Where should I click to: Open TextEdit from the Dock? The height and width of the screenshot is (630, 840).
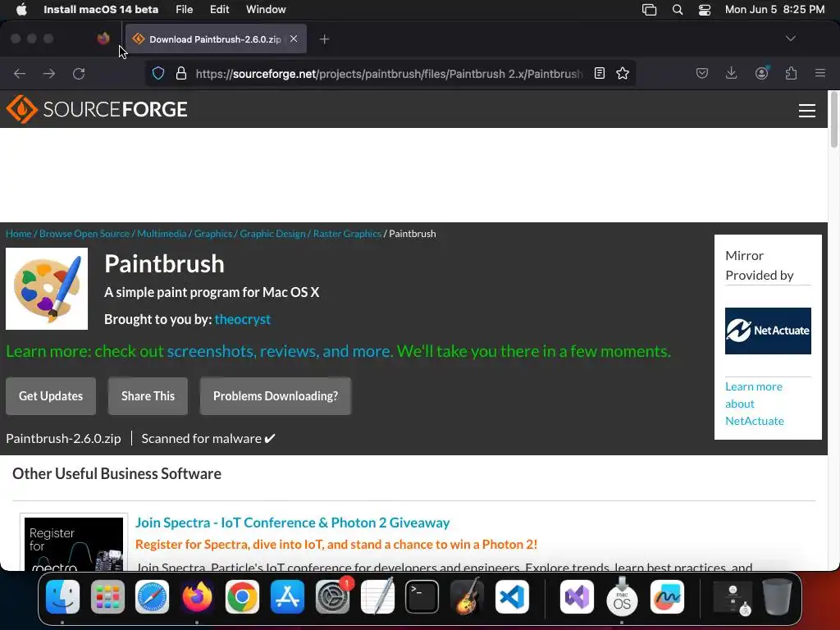pos(377,596)
